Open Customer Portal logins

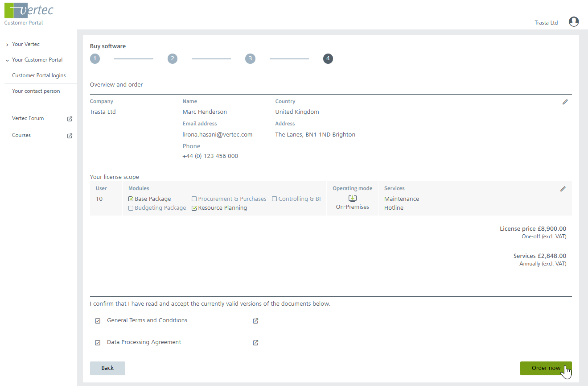click(x=39, y=75)
